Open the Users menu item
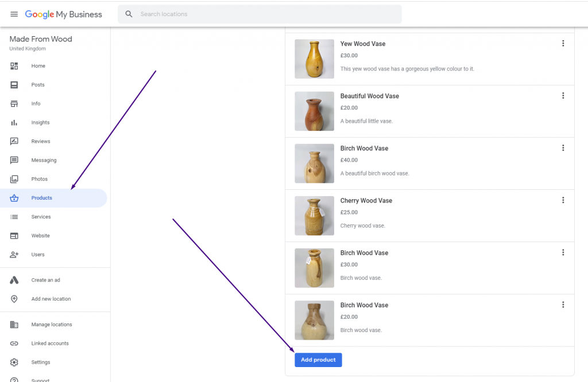Screen dimensions: 588x382 click(55, 255)
